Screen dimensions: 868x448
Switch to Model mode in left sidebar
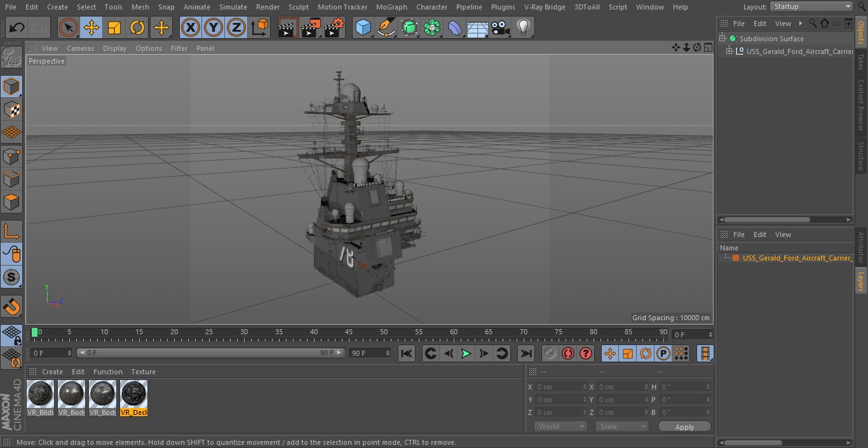click(x=11, y=86)
